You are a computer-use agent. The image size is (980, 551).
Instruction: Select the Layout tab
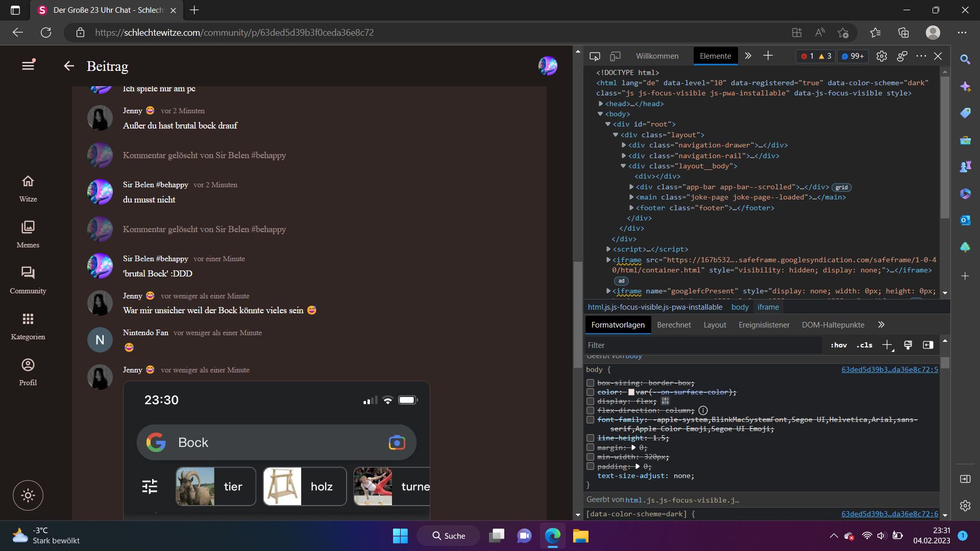(x=715, y=325)
